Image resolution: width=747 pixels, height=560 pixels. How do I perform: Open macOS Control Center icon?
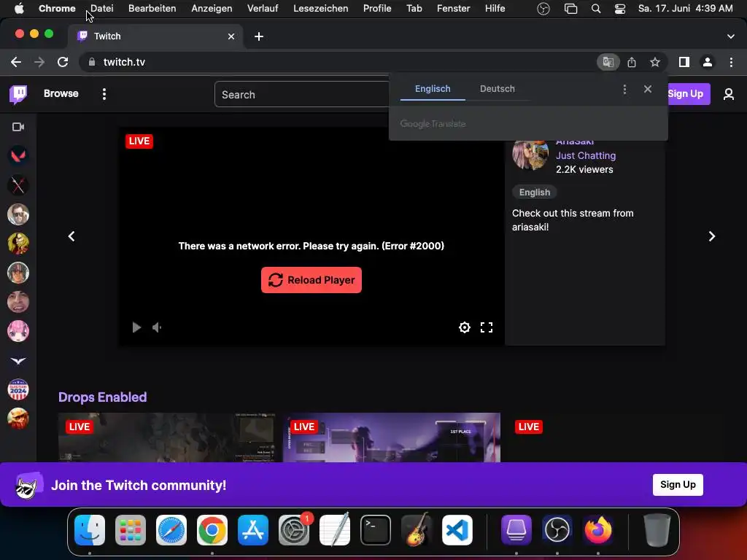(620, 9)
